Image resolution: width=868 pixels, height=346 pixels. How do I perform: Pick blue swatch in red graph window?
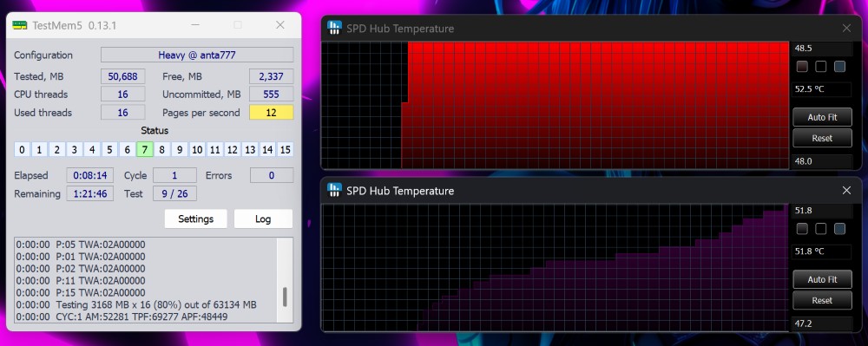[839, 66]
